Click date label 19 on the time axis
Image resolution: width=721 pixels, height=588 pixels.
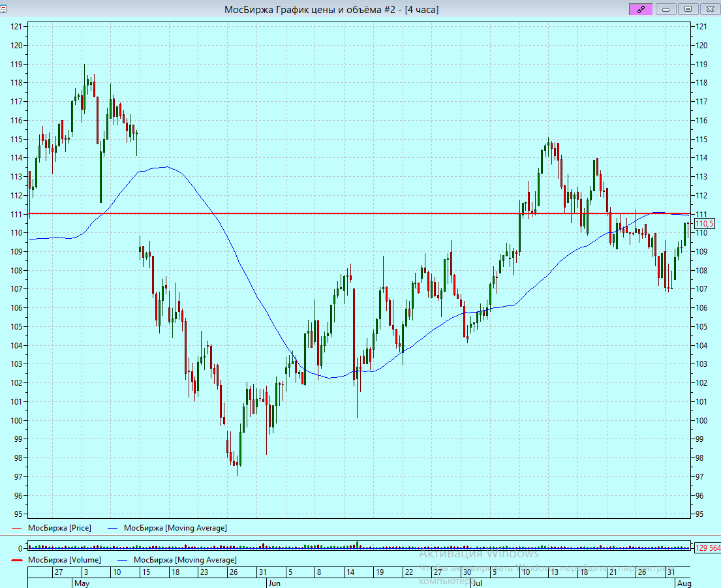(379, 572)
